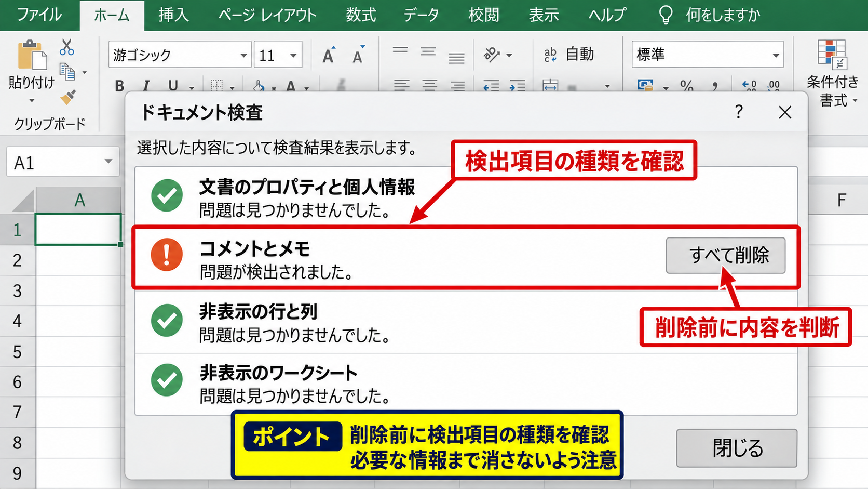The width and height of the screenshot is (868, 489).
Task: Click the コメントとメモ result heading
Action: [x=255, y=248]
